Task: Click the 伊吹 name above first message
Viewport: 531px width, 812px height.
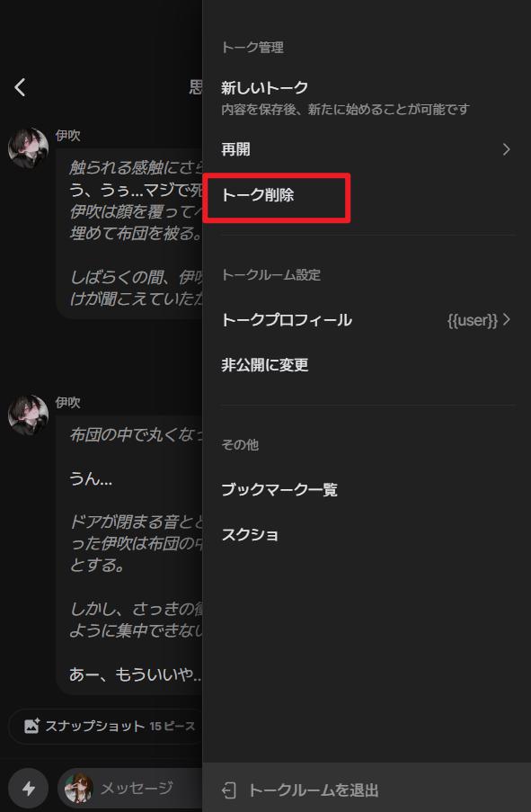Action: 67,136
